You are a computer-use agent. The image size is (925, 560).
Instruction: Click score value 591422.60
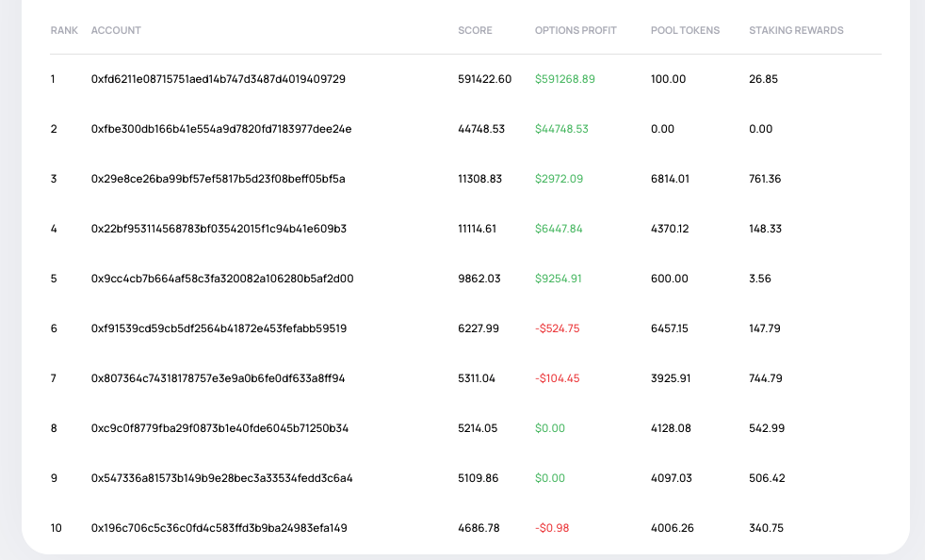[x=485, y=79]
